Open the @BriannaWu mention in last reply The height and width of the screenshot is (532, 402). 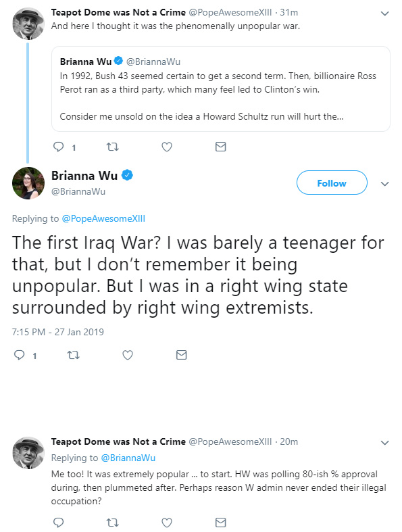pos(128,458)
